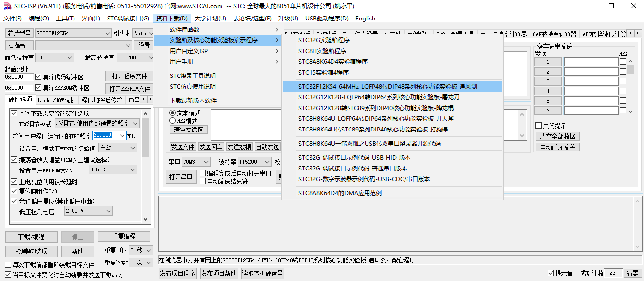The image size is (644, 281).
Task: Choose STC烧录工具说明 menu item
Action: [x=218, y=76]
